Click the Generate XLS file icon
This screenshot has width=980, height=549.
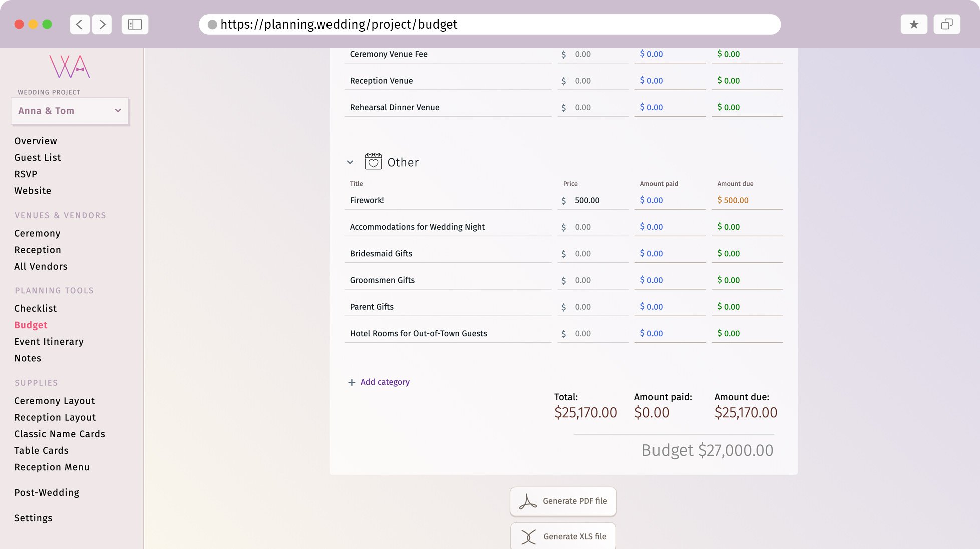pyautogui.click(x=528, y=537)
